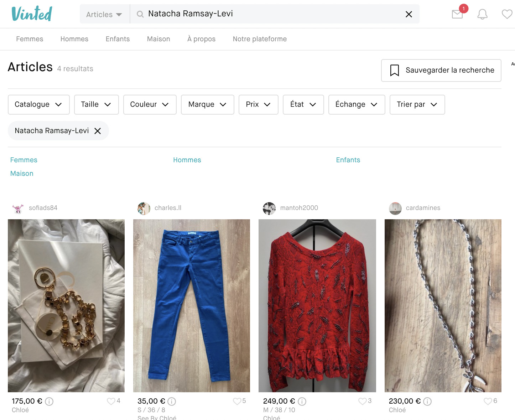Open the À propos menu
This screenshot has width=515, height=420.
coord(201,39)
